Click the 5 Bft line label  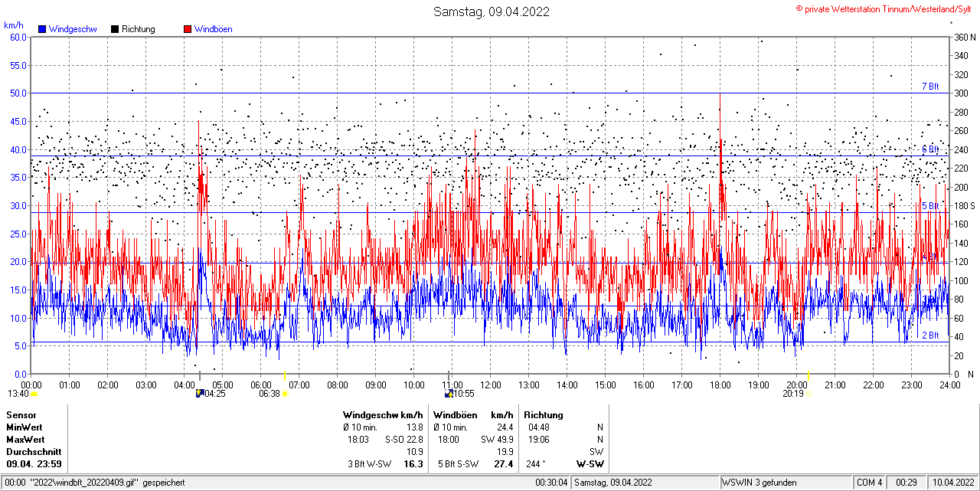pyautogui.click(x=930, y=206)
